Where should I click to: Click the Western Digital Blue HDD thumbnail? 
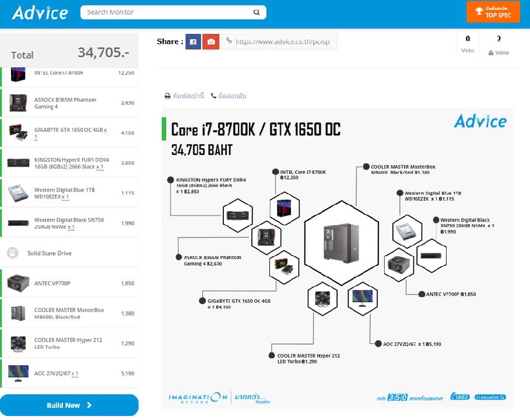[x=18, y=192]
